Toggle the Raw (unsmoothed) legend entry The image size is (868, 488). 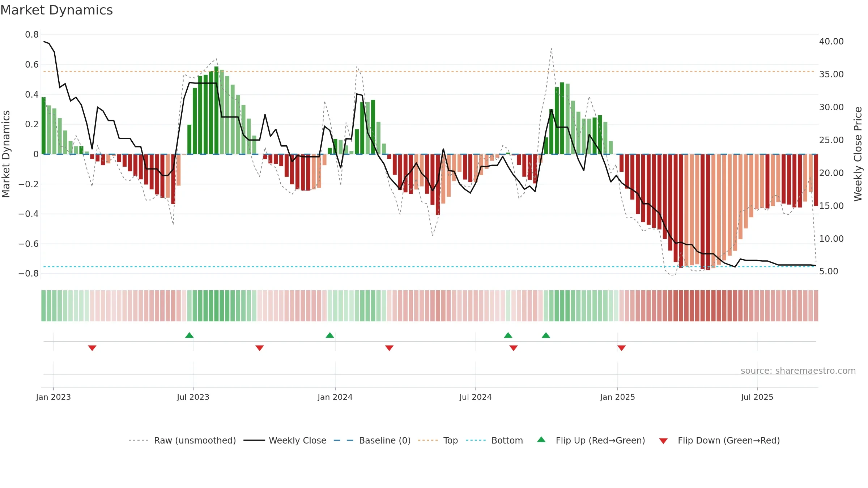[182, 440]
